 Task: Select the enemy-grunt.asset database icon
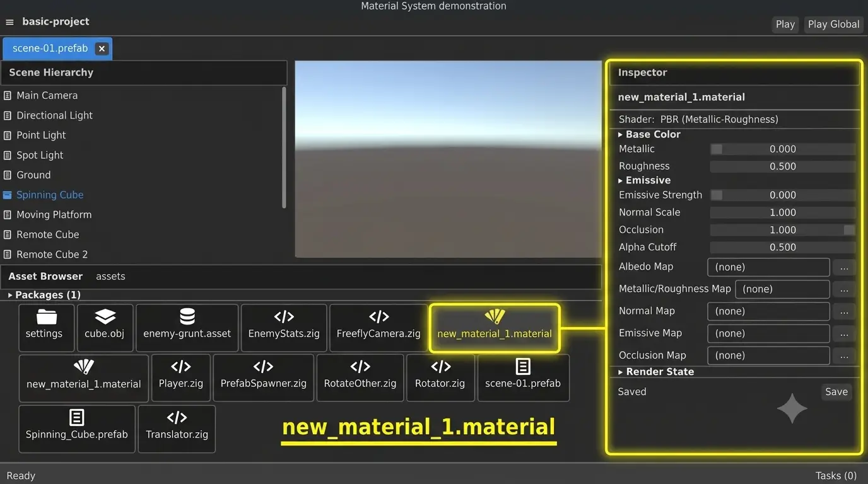(187, 316)
